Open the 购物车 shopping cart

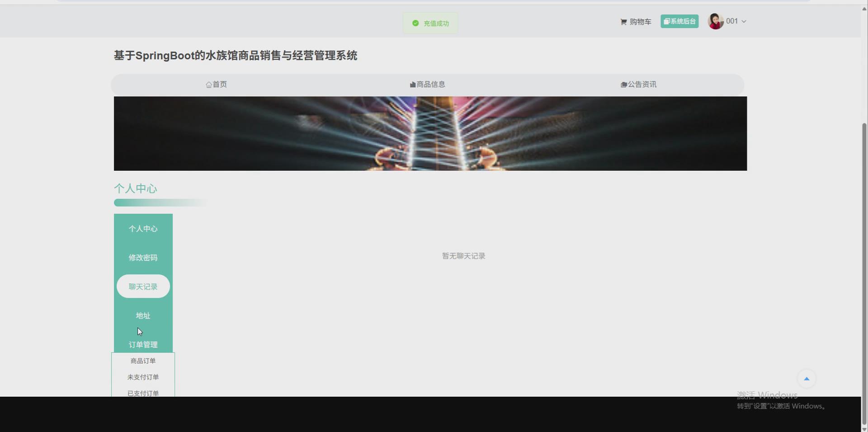(x=636, y=22)
